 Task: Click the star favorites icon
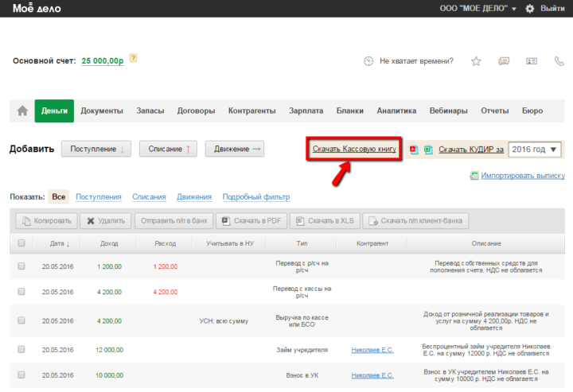coord(476,61)
